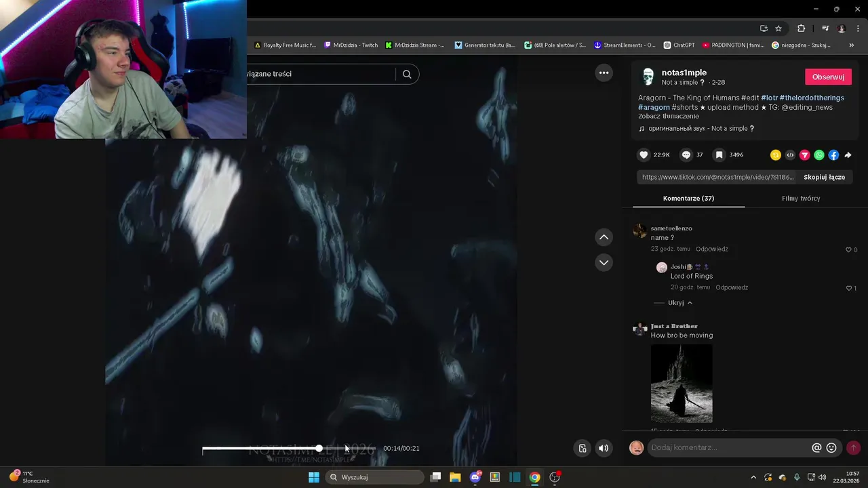Click Dodaj komentarz input field
868x488 pixels.
(x=729, y=448)
